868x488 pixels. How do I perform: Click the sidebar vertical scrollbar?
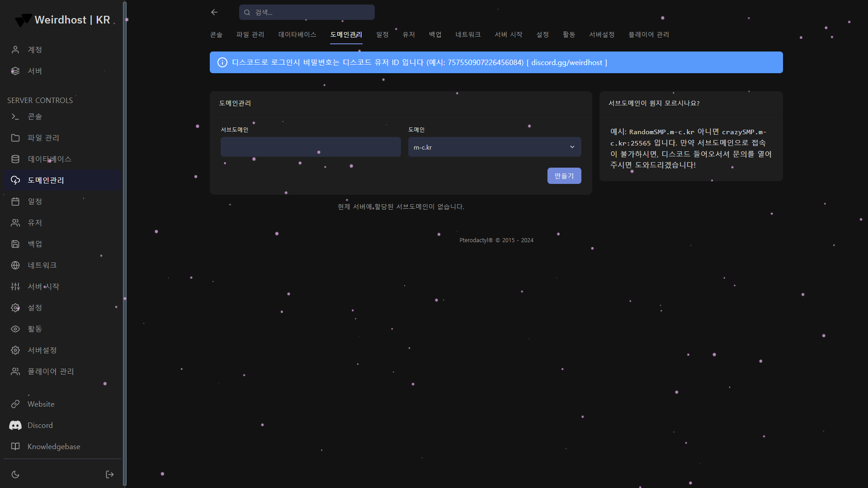click(x=125, y=244)
